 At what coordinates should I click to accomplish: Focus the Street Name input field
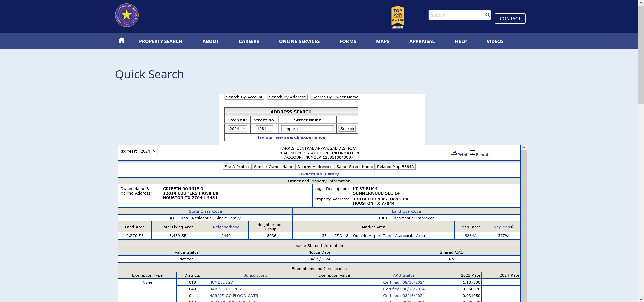(308, 129)
